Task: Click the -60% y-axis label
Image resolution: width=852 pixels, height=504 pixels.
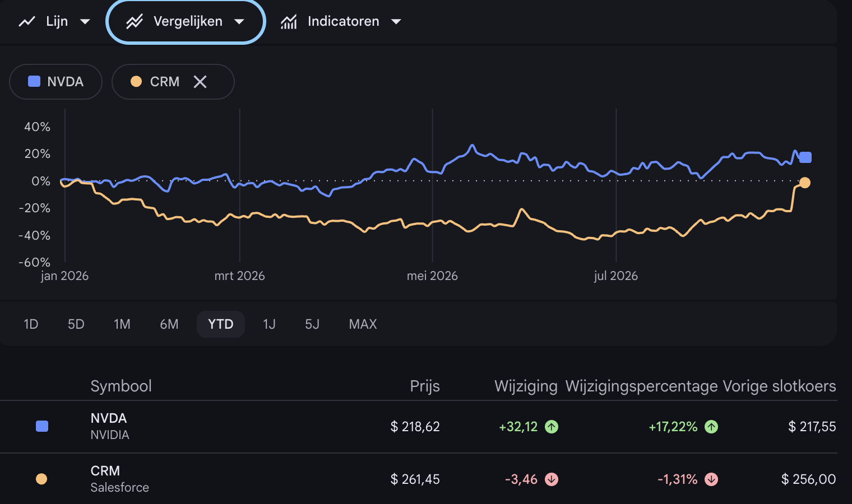Action: [x=35, y=263]
